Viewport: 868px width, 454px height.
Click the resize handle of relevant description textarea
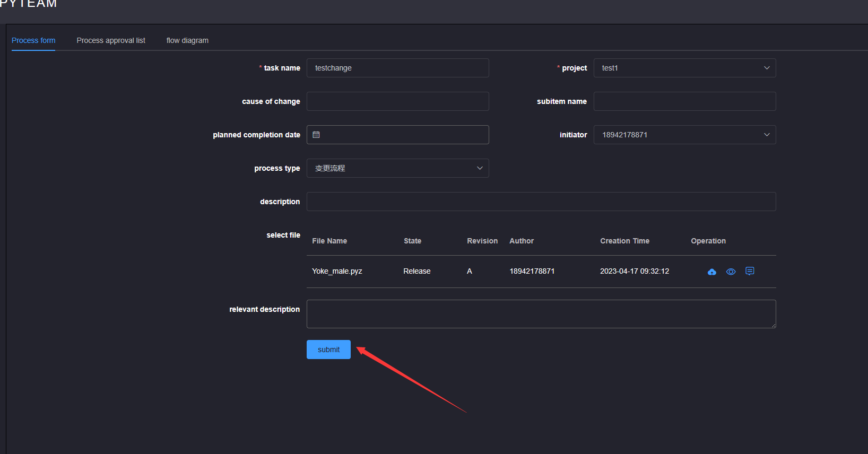click(x=774, y=326)
